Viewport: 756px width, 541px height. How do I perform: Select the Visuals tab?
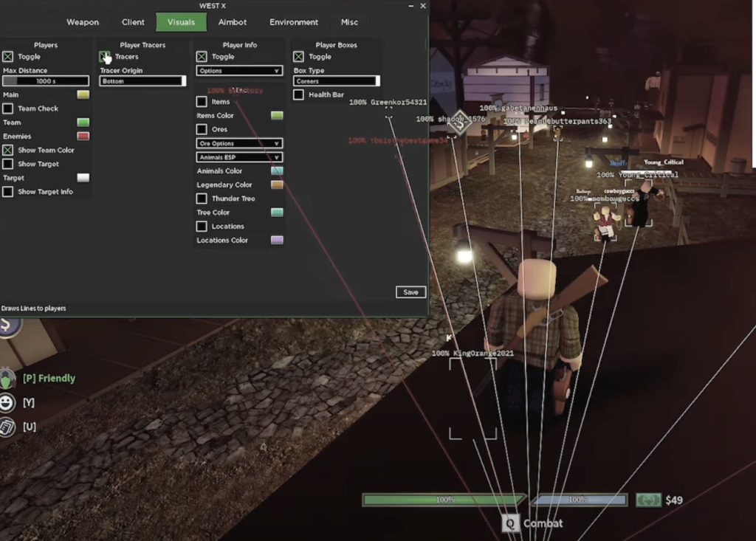pyautogui.click(x=182, y=22)
